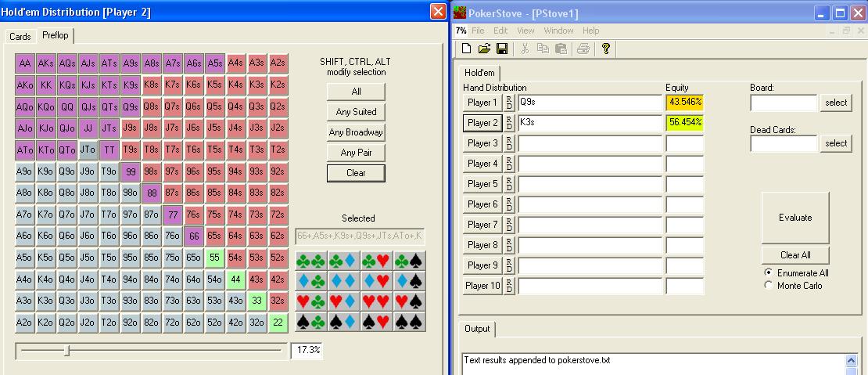Click the Board input field

(x=784, y=103)
